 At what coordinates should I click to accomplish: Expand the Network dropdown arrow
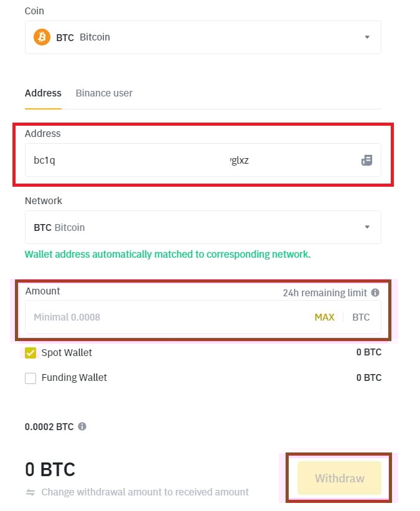point(367,227)
